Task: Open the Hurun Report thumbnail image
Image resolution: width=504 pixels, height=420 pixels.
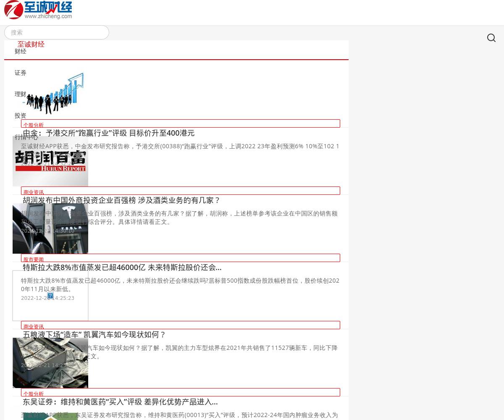Action: (x=50, y=161)
